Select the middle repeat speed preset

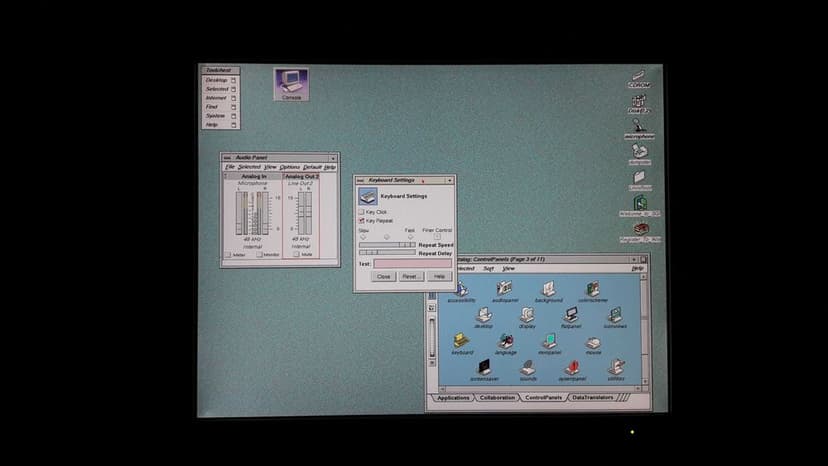point(387,237)
